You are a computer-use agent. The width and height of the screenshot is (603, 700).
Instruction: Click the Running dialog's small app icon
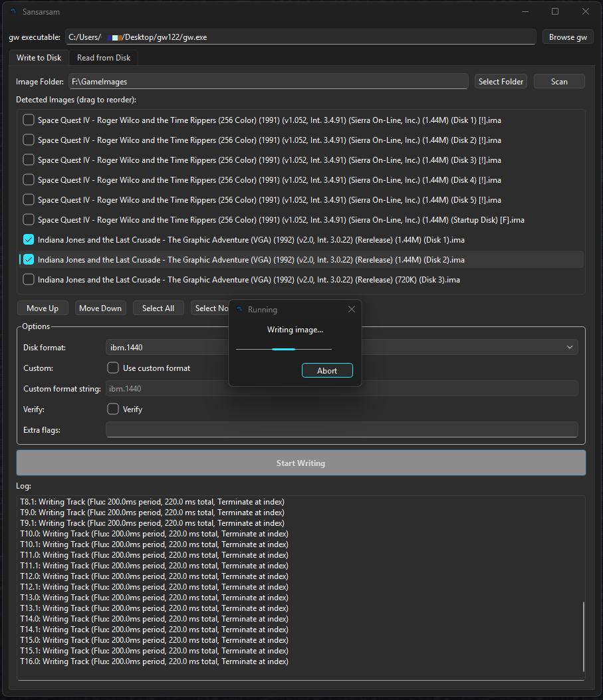pos(239,309)
